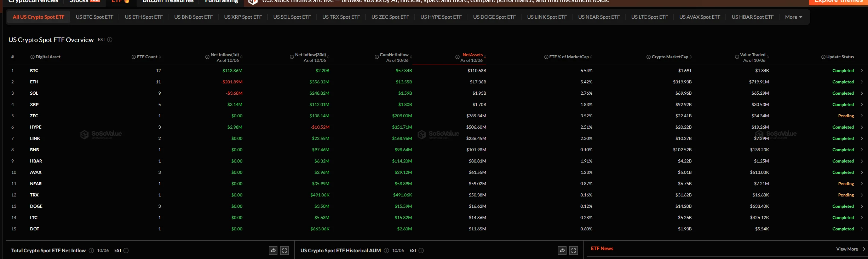Expand the ZEC row chevron
The height and width of the screenshot is (259, 868).
[862, 116]
